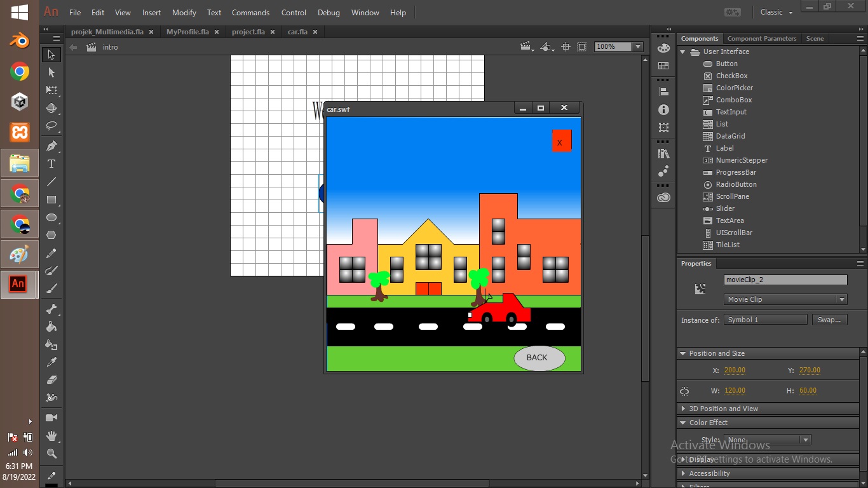This screenshot has height=488, width=868.
Task: Toggle the center stage button
Action: pos(566,47)
